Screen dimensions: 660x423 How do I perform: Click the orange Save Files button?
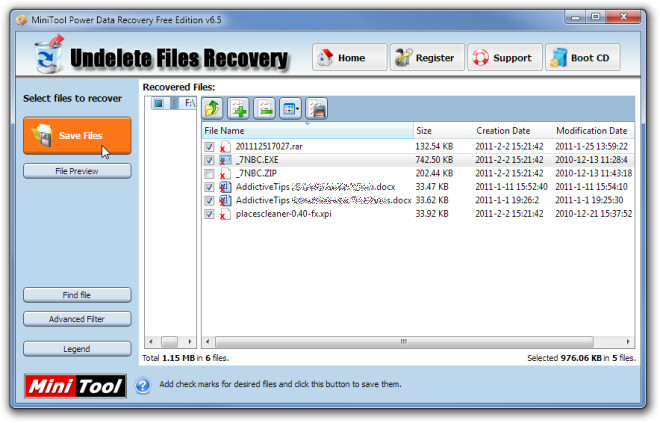coord(77,136)
